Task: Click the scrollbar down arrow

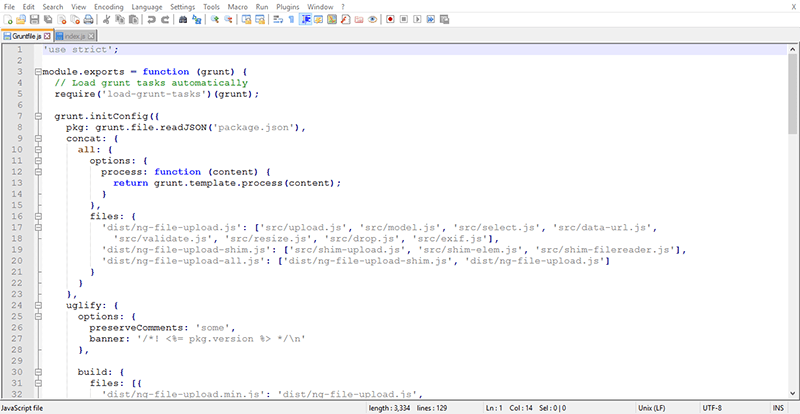Action: (792, 393)
